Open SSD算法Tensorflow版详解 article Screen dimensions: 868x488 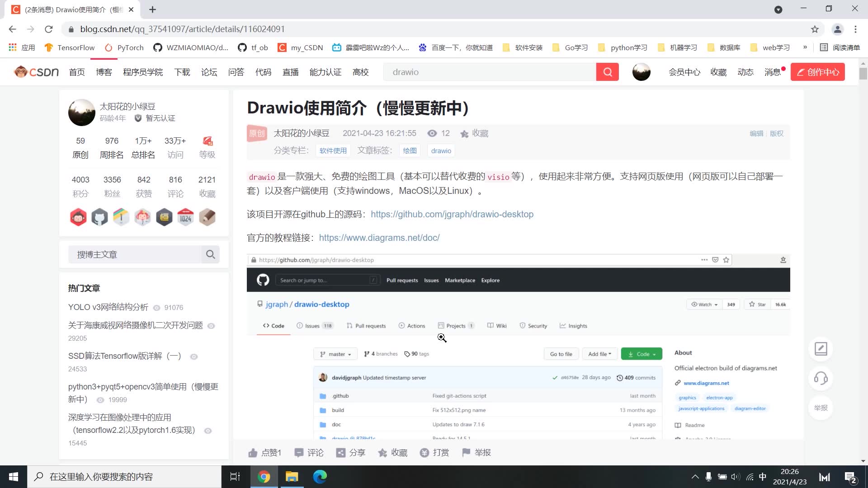(124, 356)
